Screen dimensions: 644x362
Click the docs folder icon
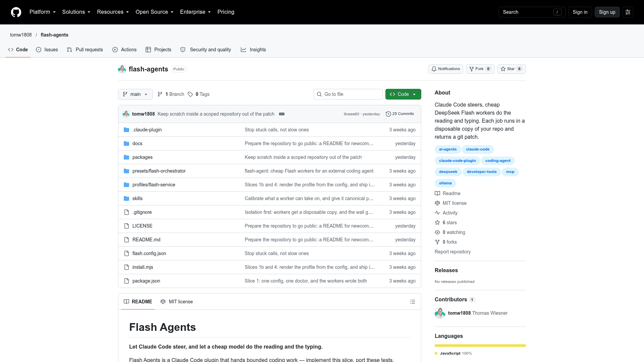coord(126,143)
